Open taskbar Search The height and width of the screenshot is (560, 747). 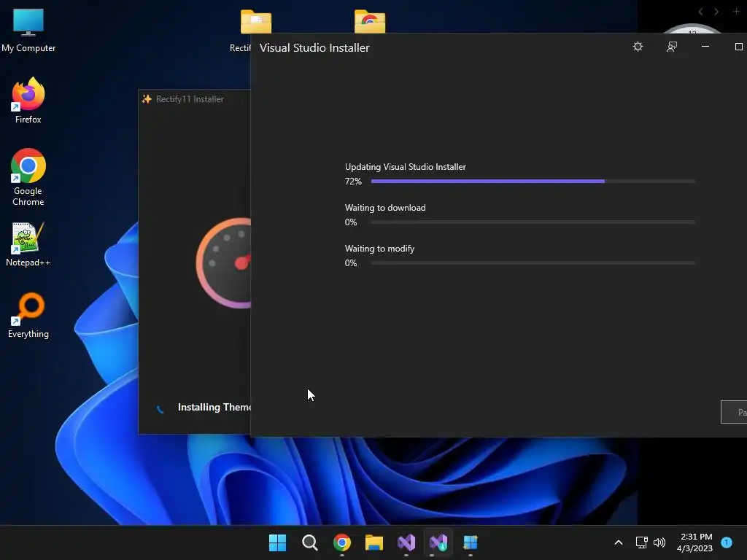[x=309, y=542]
